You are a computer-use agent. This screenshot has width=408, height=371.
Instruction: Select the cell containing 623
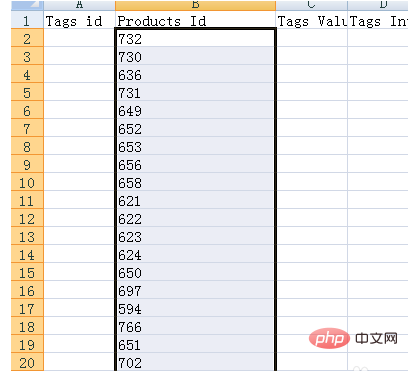(196, 237)
